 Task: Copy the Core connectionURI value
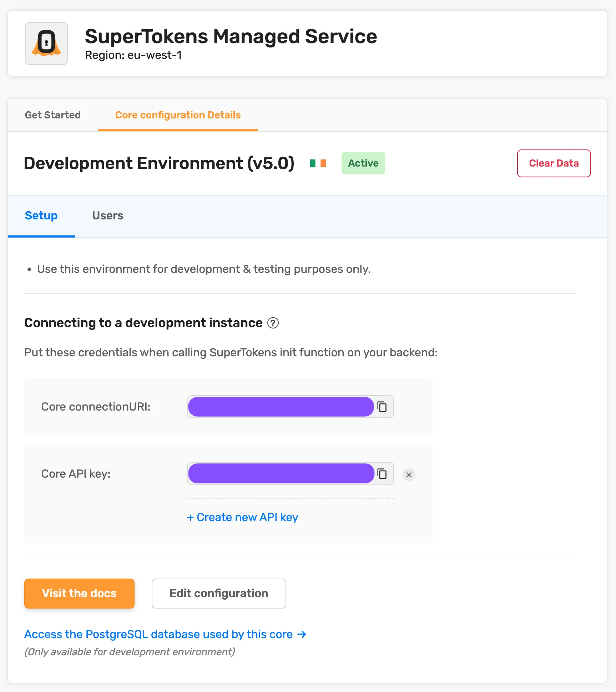click(x=382, y=407)
